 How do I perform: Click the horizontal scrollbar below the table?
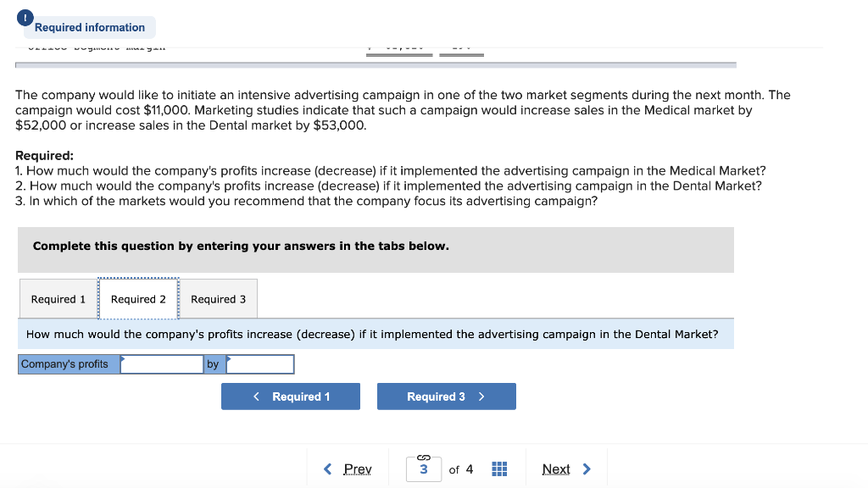pos(375,64)
